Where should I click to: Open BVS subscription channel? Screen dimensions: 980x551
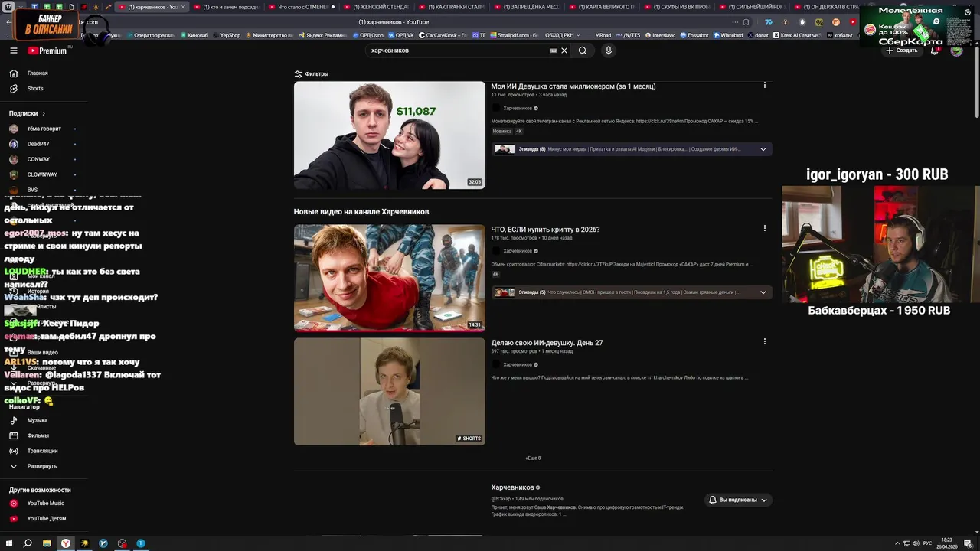(32, 190)
